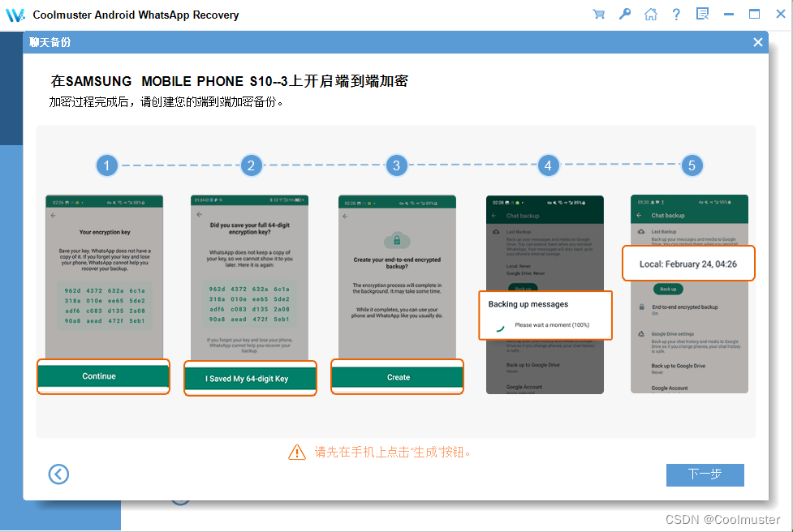Click the Coolmuster logo icon

pos(15,15)
